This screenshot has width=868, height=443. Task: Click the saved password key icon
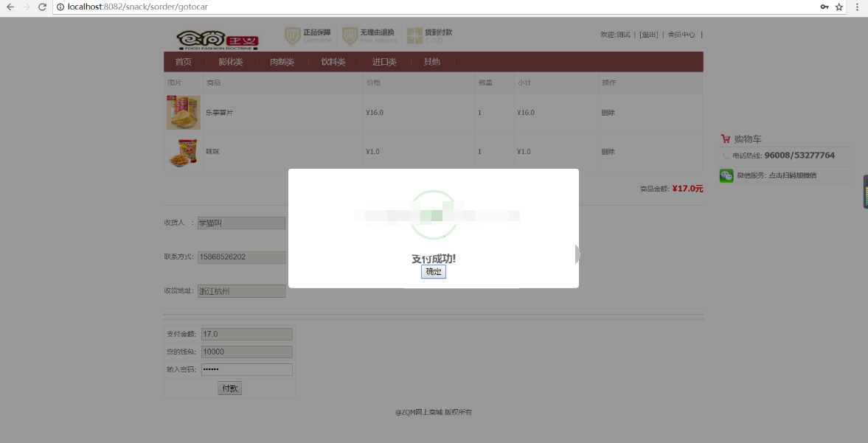pos(824,7)
